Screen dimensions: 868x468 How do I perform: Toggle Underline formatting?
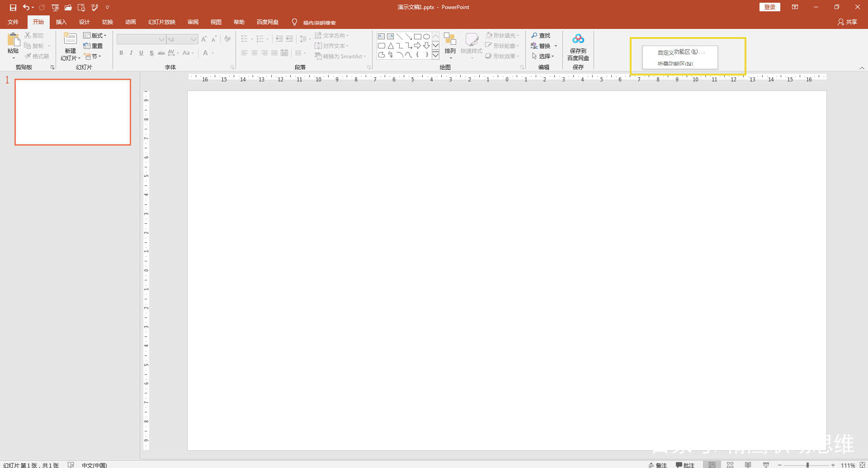tap(141, 53)
